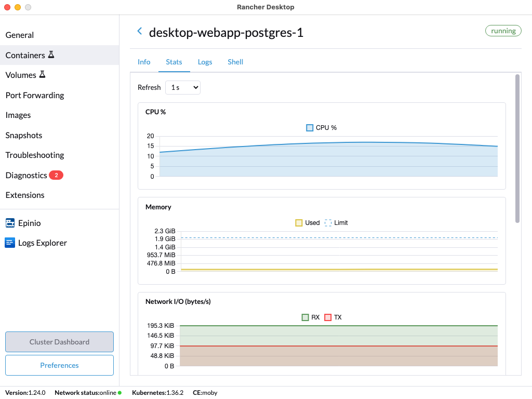Screen dimensions: 532x399
Task: Click the experimental flask icon beside Volumes
Action: pos(43,74)
